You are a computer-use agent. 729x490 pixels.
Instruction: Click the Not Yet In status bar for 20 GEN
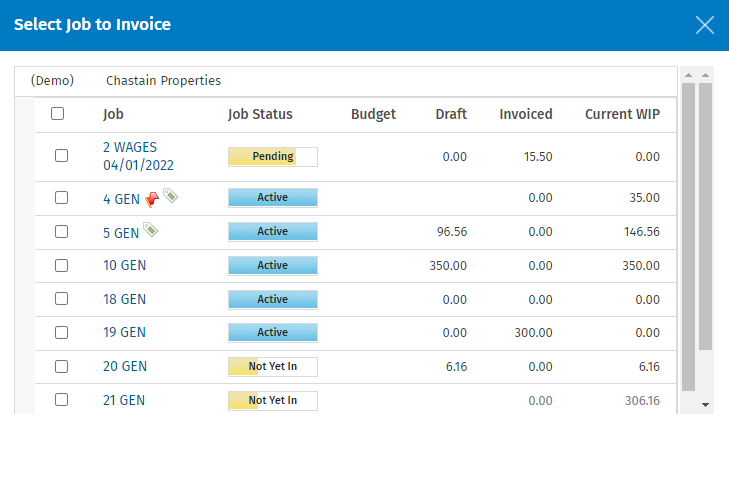point(272,367)
